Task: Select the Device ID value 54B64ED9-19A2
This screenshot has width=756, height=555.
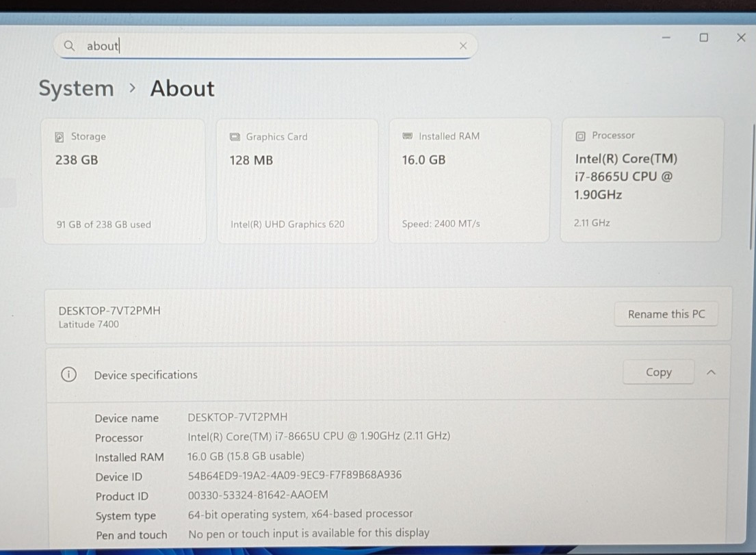Action: click(295, 476)
